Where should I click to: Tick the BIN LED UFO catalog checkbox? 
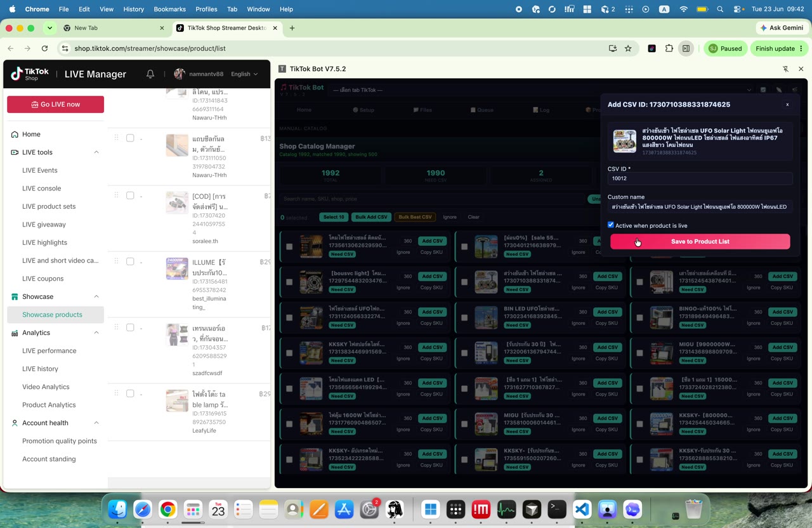464,317
